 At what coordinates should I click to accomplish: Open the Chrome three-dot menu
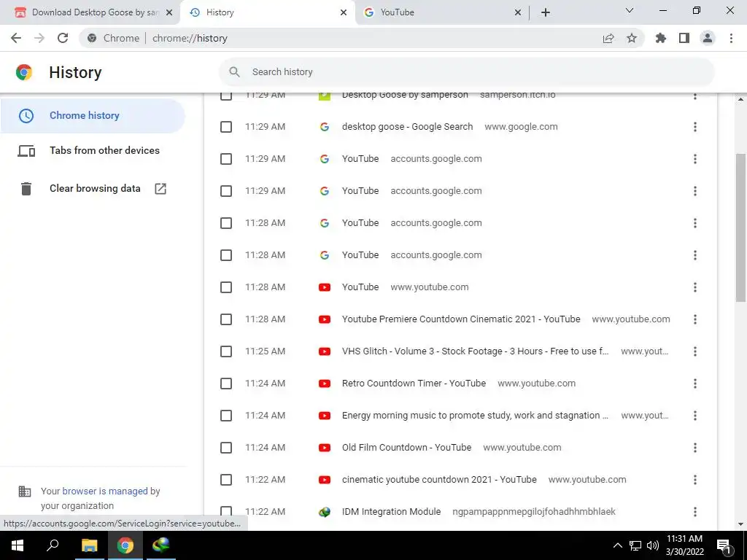pyautogui.click(x=731, y=38)
